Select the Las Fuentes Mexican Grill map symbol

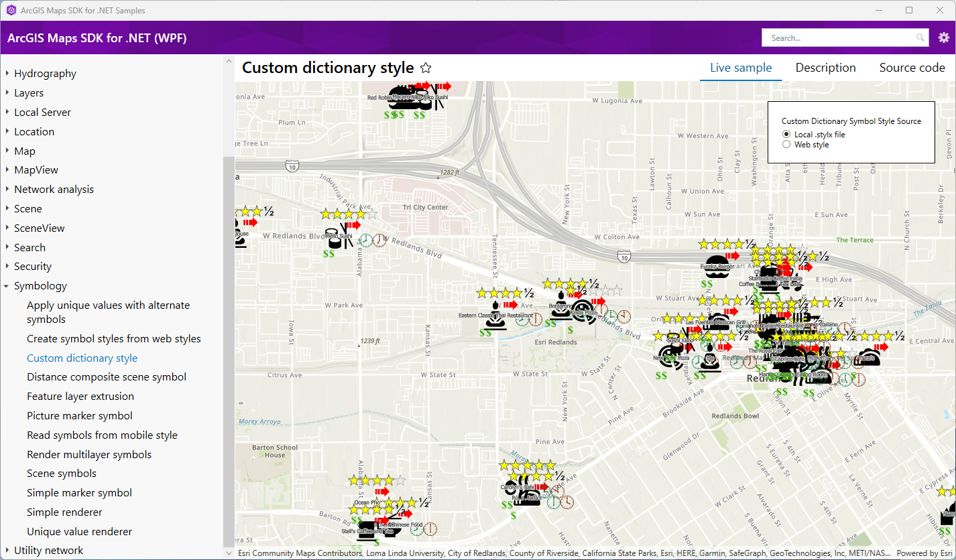point(716,323)
